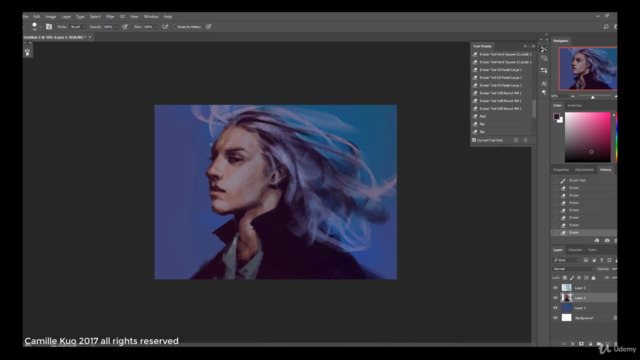Create new adjustment layer icon

coord(590,344)
